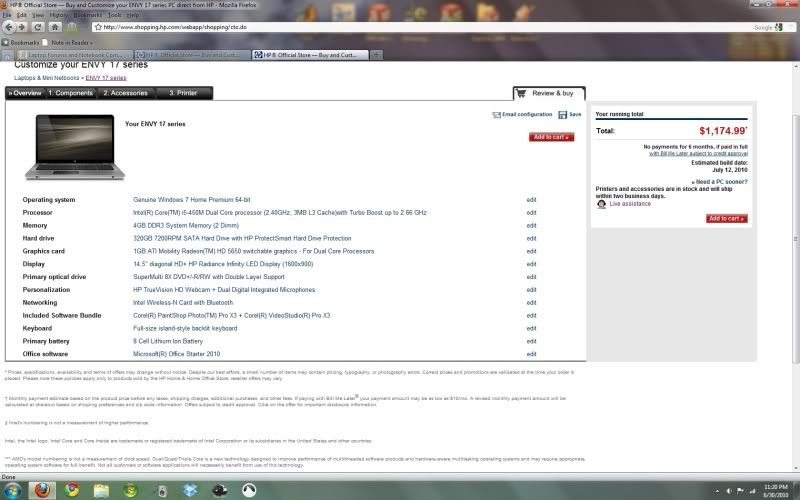
Task: Select the Overview configurator tab
Action: tap(25, 93)
